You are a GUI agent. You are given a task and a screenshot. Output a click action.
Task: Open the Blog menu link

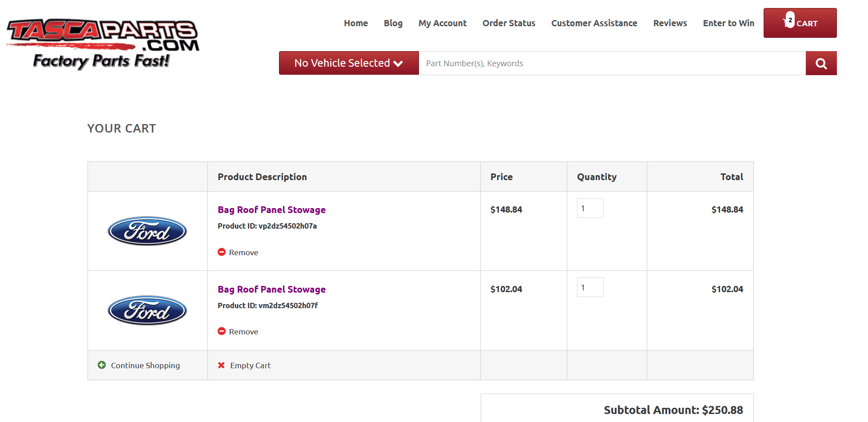pyautogui.click(x=393, y=23)
